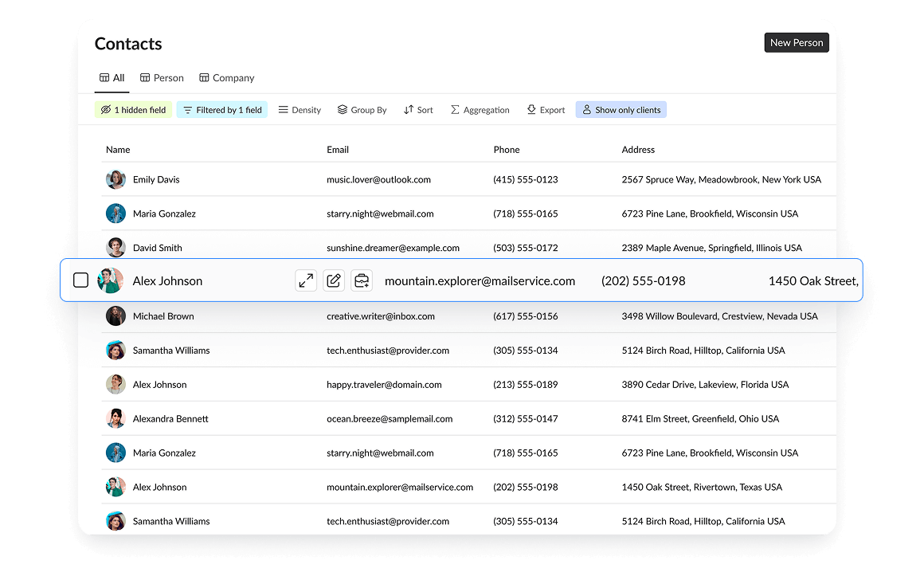Toggle the Show only clients filter
924x580 pixels.
point(621,110)
